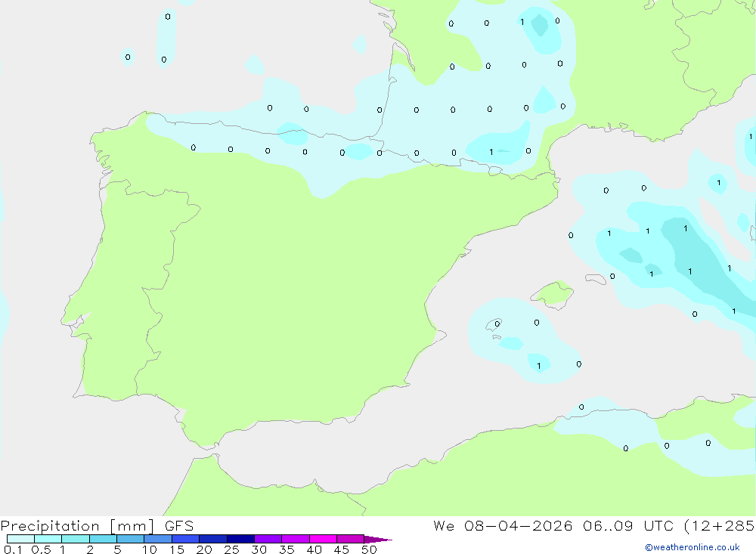Click the '50' legend scale label
This screenshot has width=756, height=554.
click(x=369, y=549)
